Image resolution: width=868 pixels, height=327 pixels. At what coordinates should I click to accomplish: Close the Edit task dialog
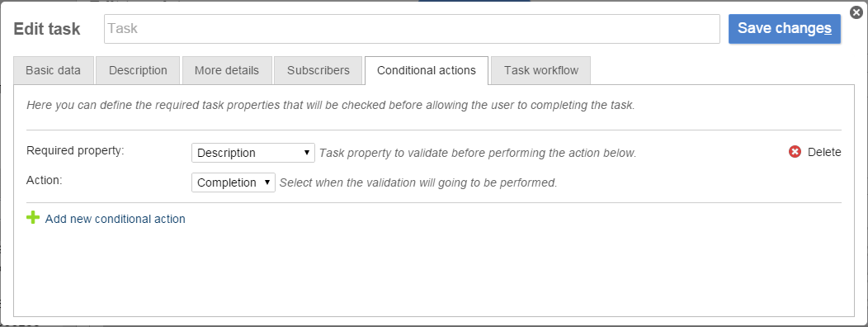pyautogui.click(x=856, y=12)
